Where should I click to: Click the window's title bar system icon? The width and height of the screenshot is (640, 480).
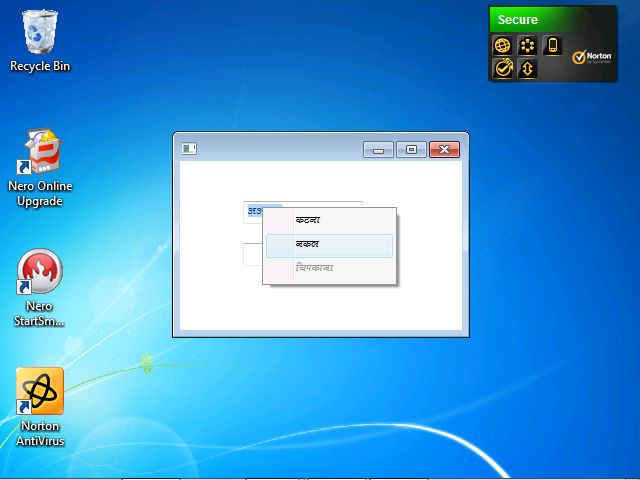(x=189, y=149)
